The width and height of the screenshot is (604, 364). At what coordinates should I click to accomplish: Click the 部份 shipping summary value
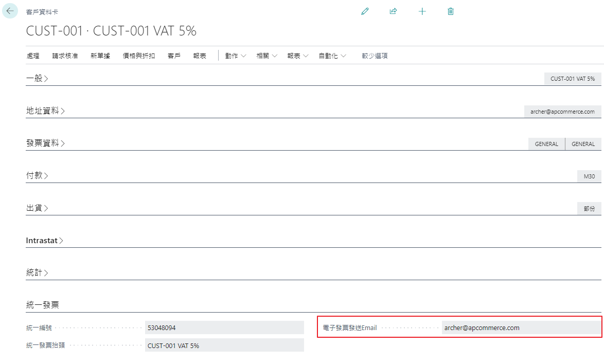click(x=589, y=209)
